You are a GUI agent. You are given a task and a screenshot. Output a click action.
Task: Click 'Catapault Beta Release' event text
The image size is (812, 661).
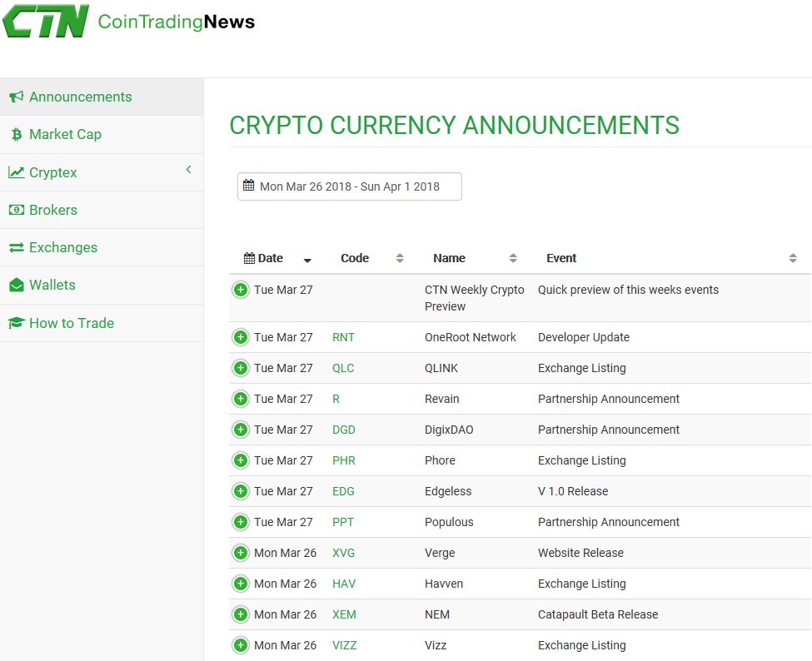click(x=598, y=614)
